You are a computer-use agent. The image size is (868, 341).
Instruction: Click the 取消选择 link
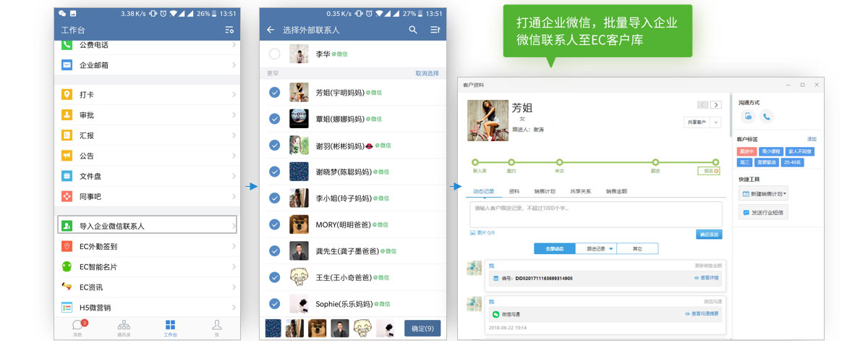pyautogui.click(x=427, y=73)
